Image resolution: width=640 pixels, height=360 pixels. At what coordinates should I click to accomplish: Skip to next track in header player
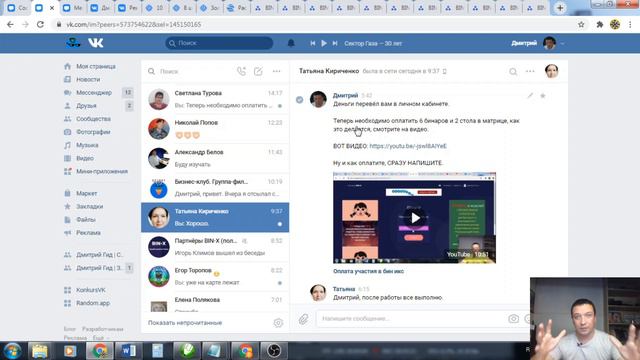tap(335, 43)
